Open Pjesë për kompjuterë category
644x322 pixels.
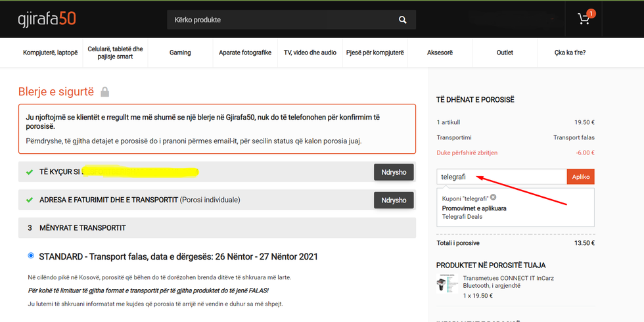[x=375, y=53]
